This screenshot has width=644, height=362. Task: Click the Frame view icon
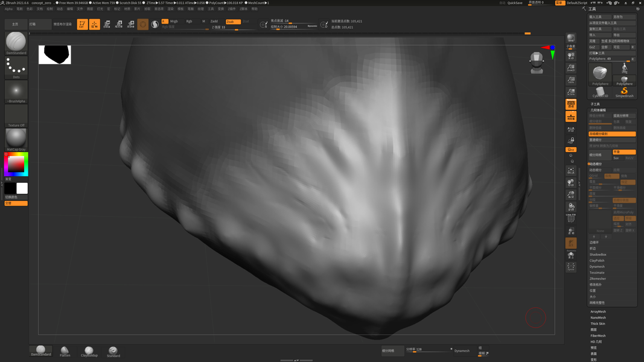pyautogui.click(x=571, y=171)
